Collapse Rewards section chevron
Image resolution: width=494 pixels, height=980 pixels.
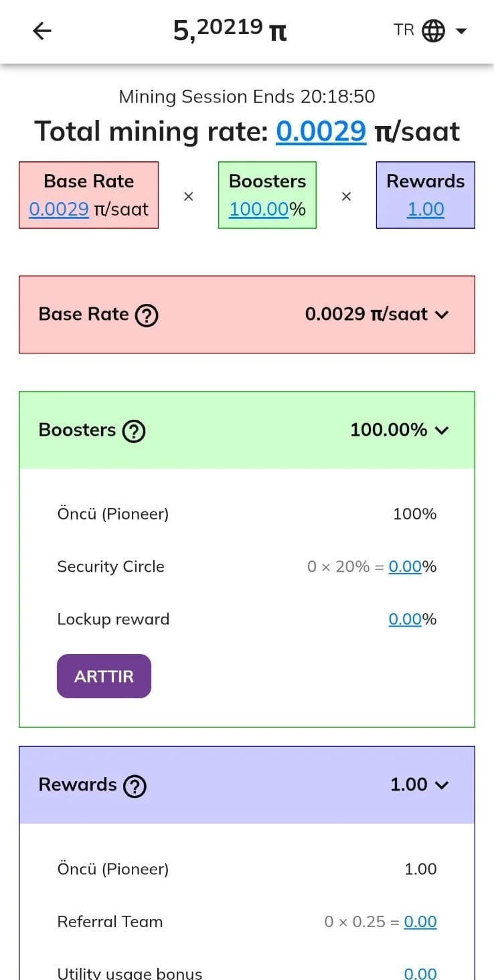(x=441, y=785)
